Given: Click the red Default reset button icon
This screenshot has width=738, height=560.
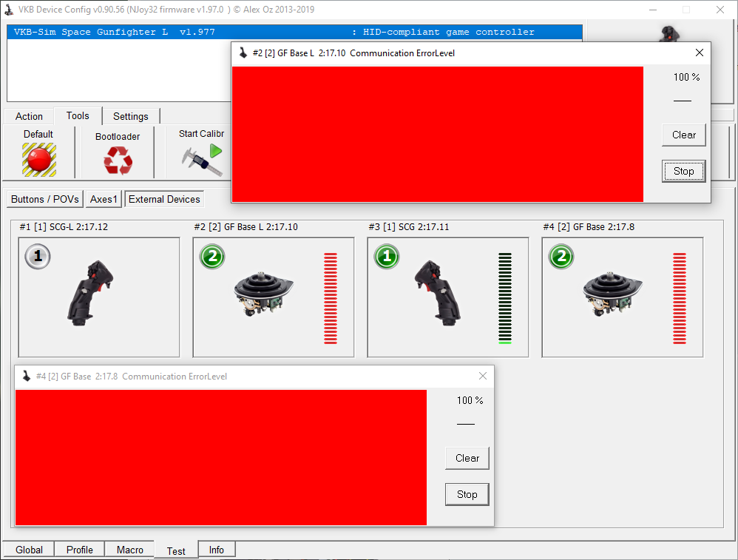Looking at the screenshot, I should [x=39, y=160].
